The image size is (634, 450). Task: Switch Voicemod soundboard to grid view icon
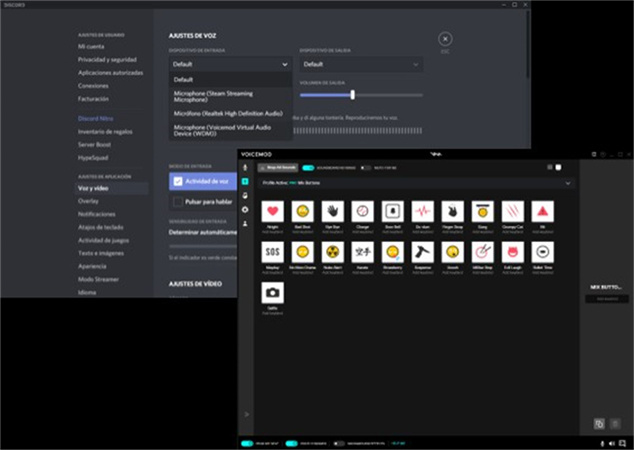pyautogui.click(x=558, y=167)
